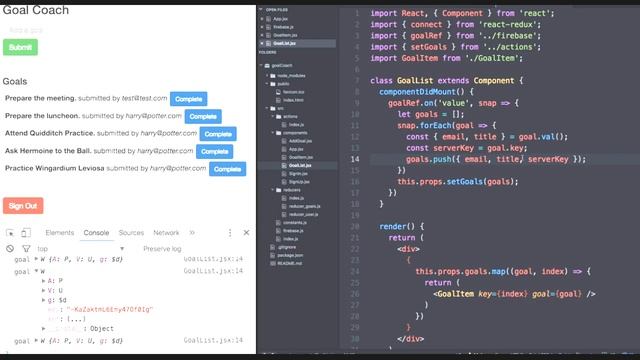The image size is (640, 360).
Task: Click the package.json file icon
Action: click(272, 256)
